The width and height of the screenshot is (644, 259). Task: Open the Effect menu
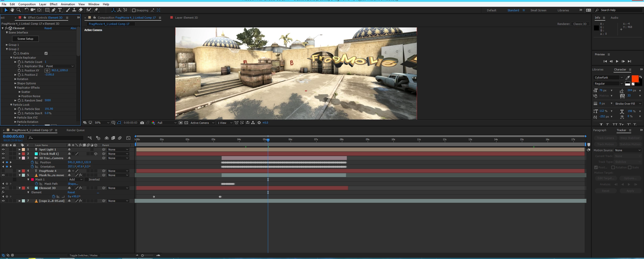(54, 4)
